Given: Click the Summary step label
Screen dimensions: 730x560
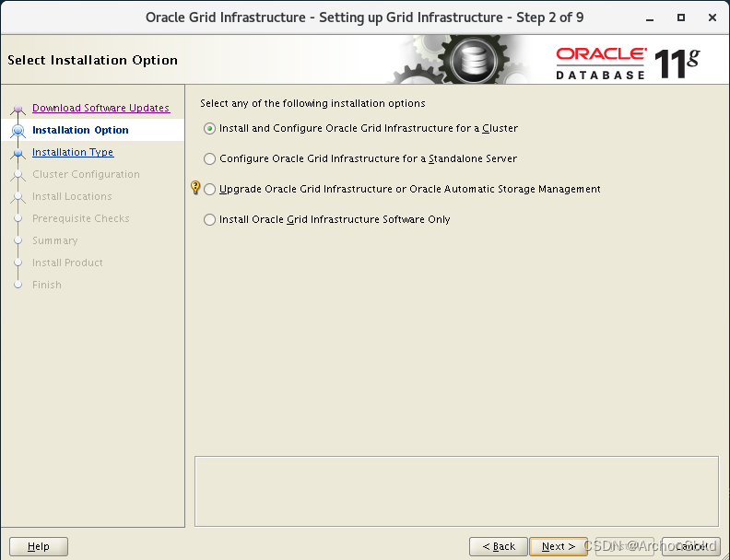Looking at the screenshot, I should coord(55,240).
